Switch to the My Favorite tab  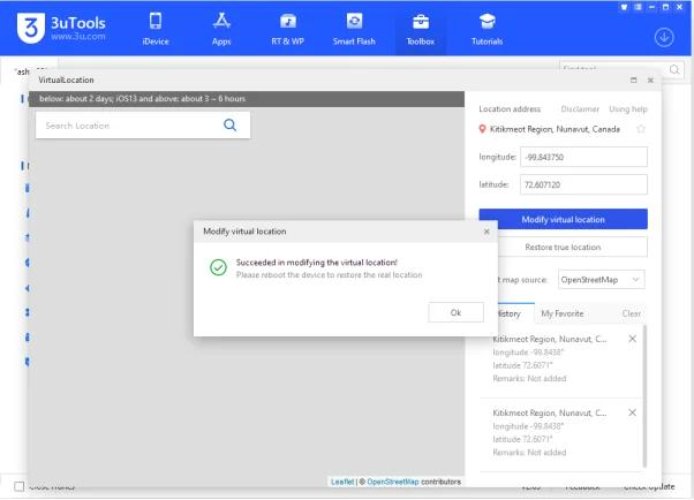point(562,313)
